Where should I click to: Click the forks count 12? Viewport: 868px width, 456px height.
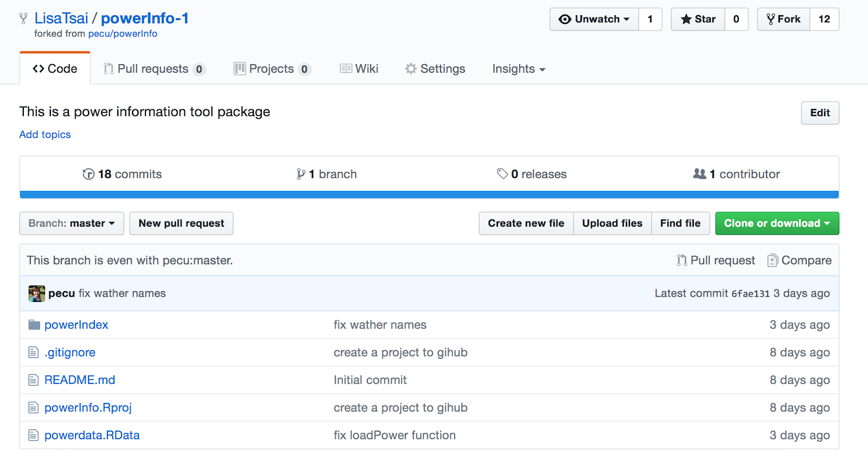(x=824, y=20)
